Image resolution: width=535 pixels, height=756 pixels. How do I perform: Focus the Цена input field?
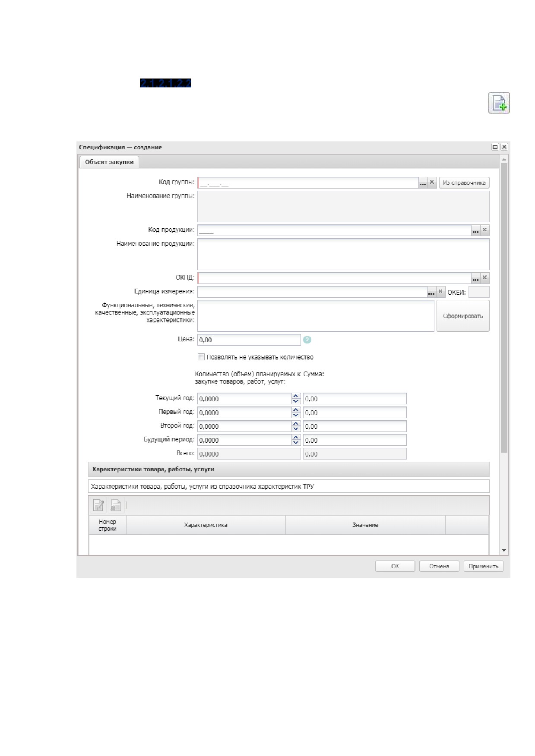pos(249,340)
